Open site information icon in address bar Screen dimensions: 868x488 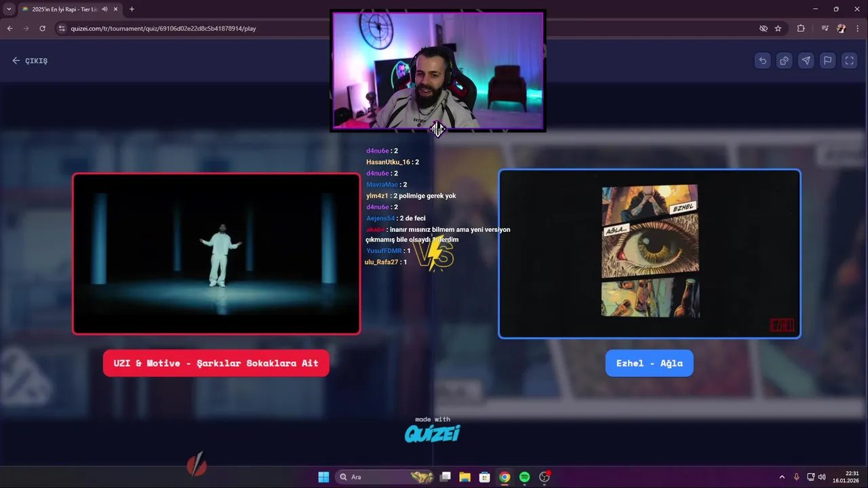[x=62, y=28]
